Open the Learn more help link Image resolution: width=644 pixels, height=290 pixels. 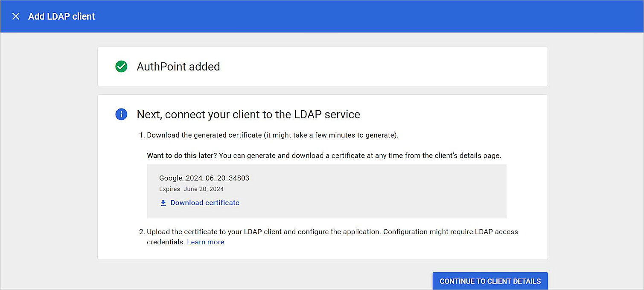coord(205,242)
